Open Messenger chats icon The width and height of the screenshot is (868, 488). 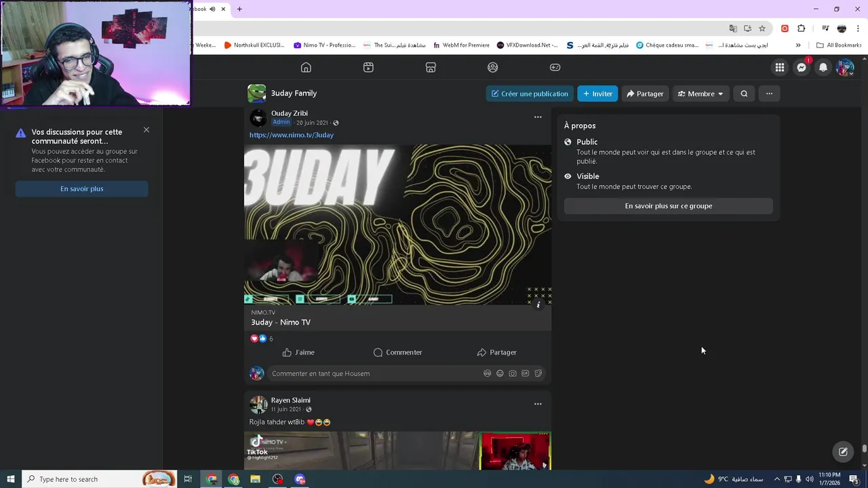(x=802, y=67)
